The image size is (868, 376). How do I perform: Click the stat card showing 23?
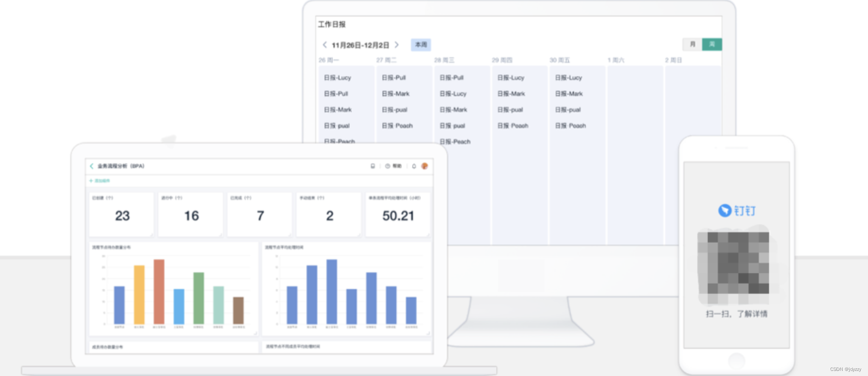click(x=122, y=215)
